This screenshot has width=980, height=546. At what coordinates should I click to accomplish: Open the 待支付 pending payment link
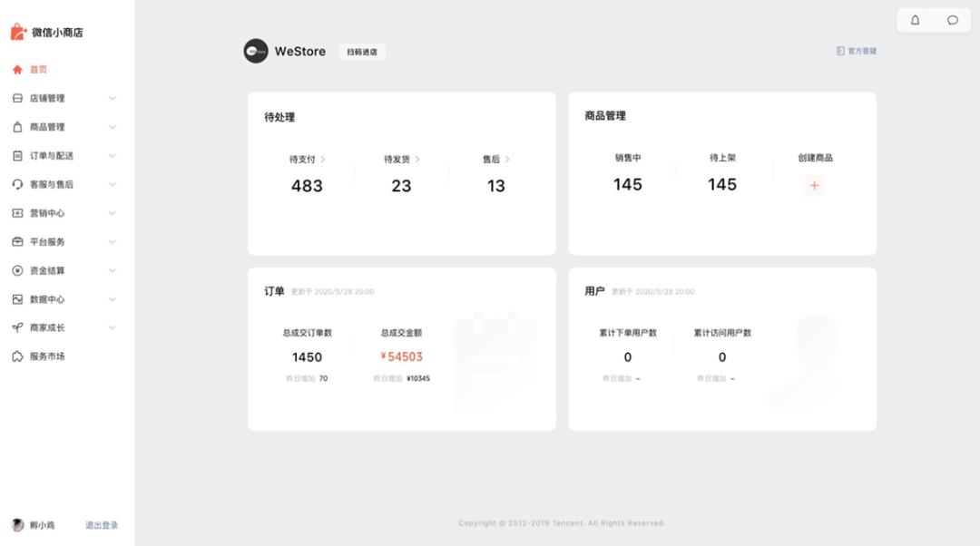click(307, 160)
